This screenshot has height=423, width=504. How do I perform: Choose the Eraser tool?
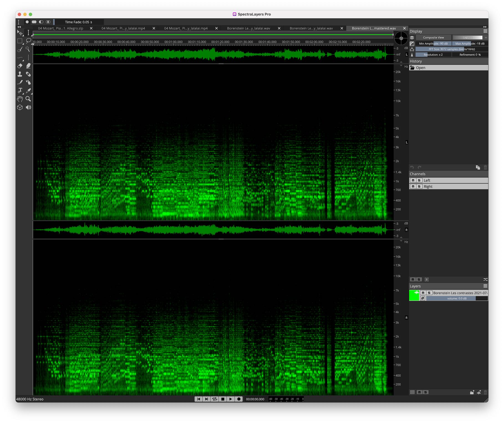pyautogui.click(x=20, y=66)
